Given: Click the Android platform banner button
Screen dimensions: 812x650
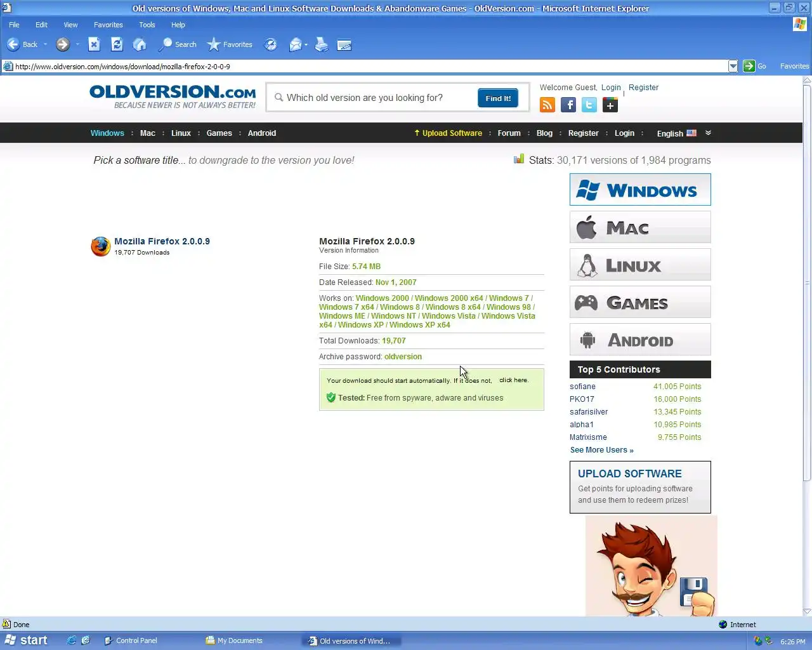Looking at the screenshot, I should coord(640,340).
